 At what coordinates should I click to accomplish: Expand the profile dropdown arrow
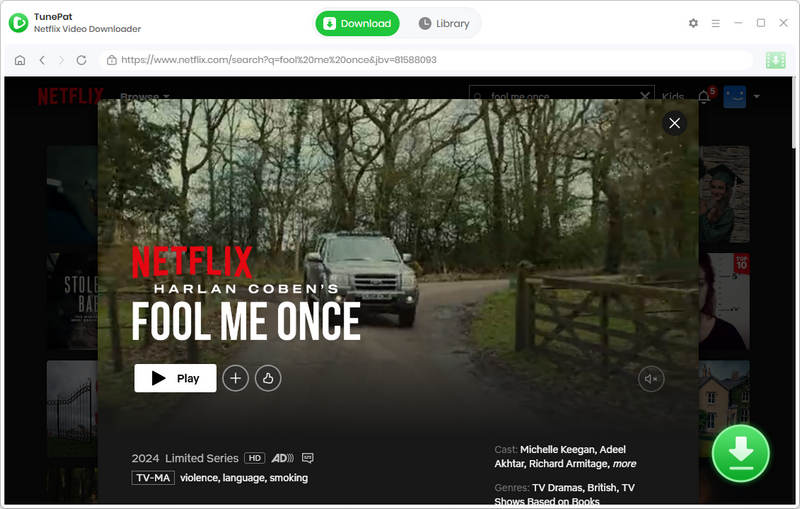coord(757,96)
